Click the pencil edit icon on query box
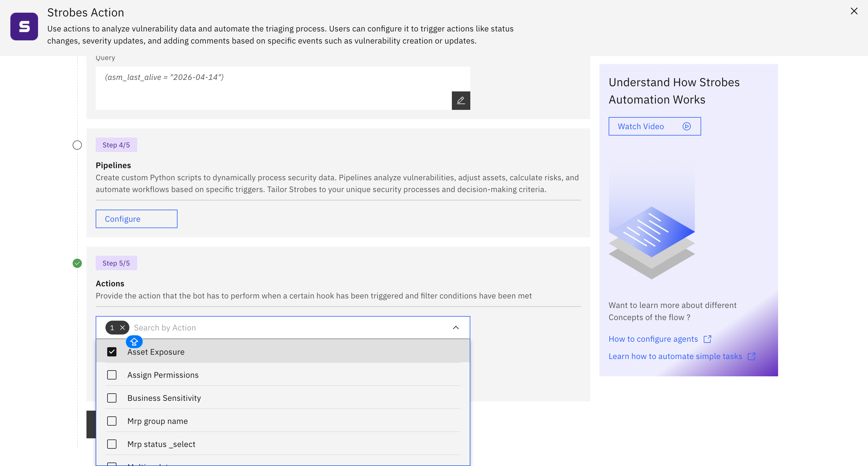This screenshot has height=466, width=868. tap(461, 100)
